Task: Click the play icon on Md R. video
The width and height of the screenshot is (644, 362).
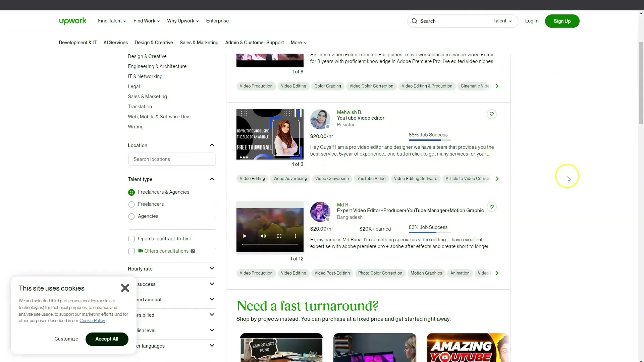Action: coord(245,236)
